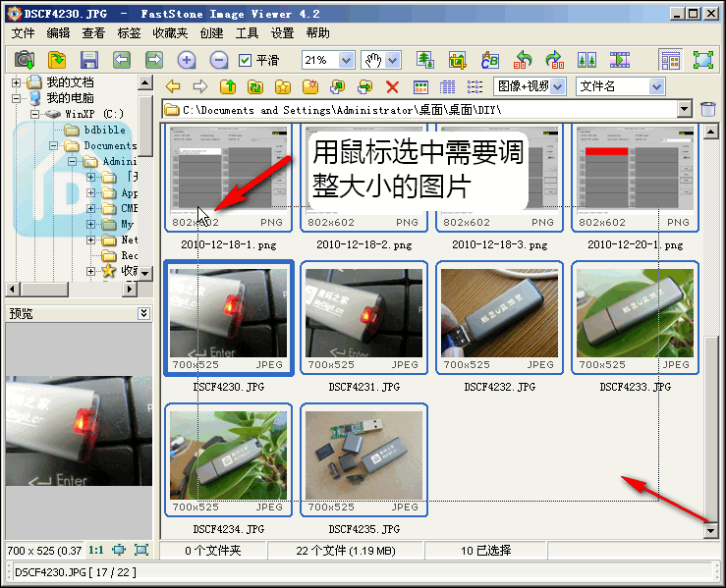Viewport: 726px width, 588px height.
Task: Open the draw board CB icon
Action: tap(490, 60)
